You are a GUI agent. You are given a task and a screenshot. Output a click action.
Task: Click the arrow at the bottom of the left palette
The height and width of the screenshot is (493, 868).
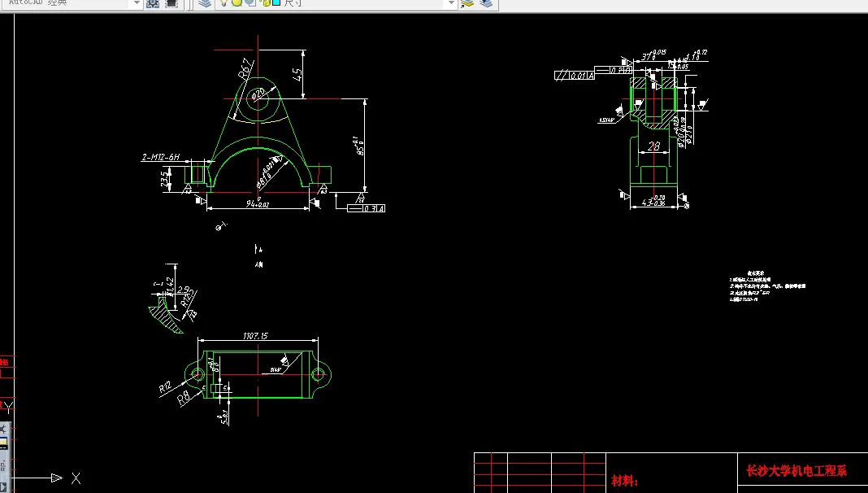[2, 487]
